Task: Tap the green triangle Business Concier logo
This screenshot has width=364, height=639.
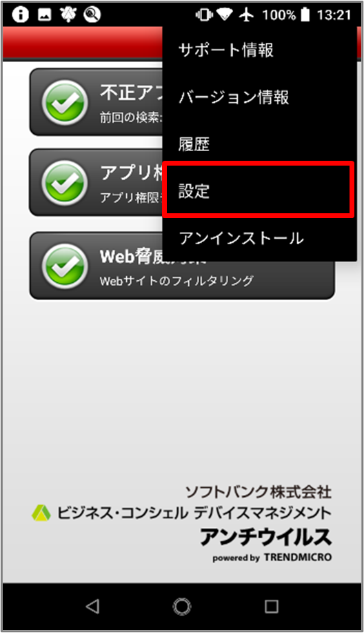Action: 41,513
